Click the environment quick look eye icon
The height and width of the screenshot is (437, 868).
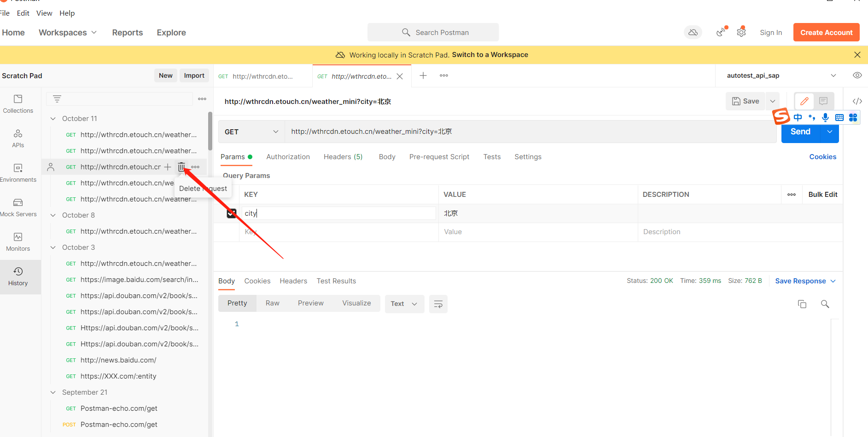(857, 75)
